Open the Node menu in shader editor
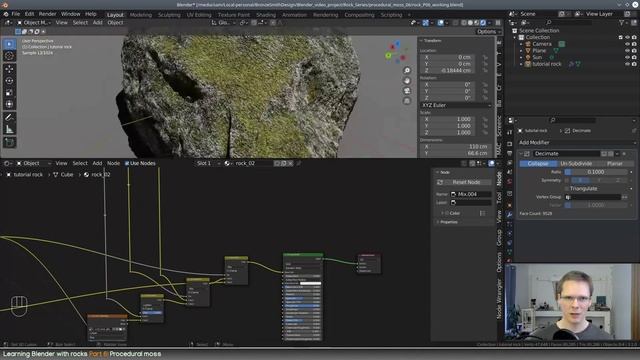The width and height of the screenshot is (640, 360). 113,163
